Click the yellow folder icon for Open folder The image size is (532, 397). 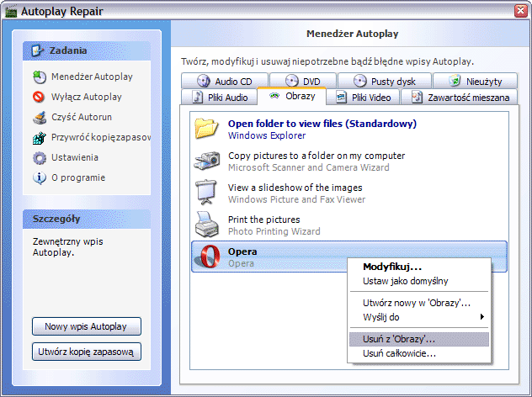[206, 128]
